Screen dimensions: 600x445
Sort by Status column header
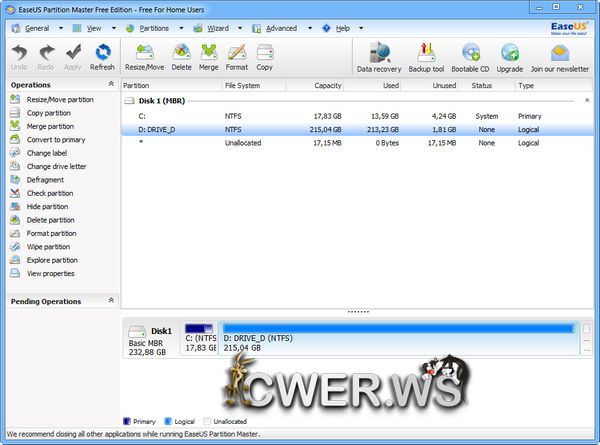pos(487,86)
